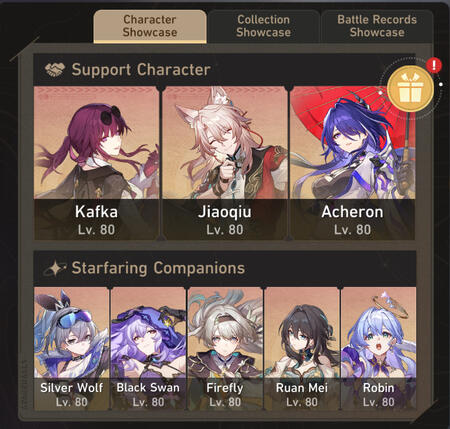The image size is (450, 429).
Task: Click the Acheron name label
Action: point(352,212)
